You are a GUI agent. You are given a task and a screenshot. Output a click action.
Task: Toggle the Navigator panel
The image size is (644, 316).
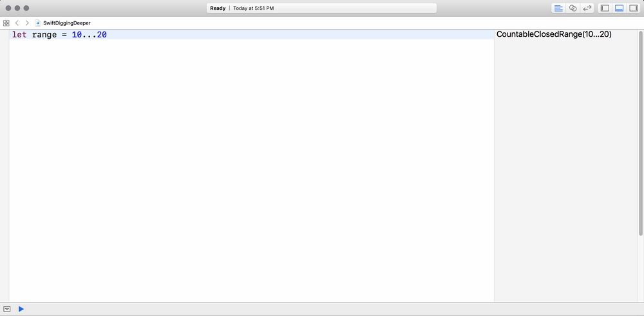point(605,8)
